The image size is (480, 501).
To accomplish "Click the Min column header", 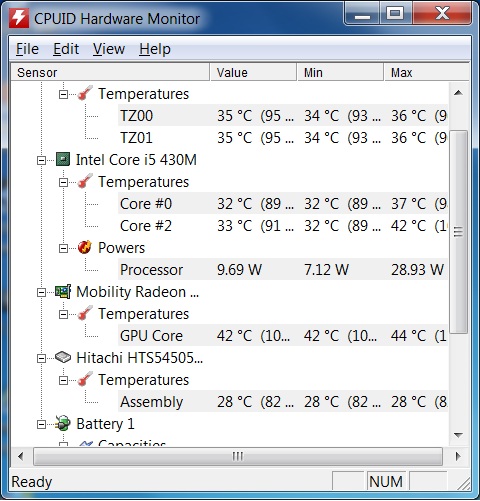I will (x=340, y=72).
